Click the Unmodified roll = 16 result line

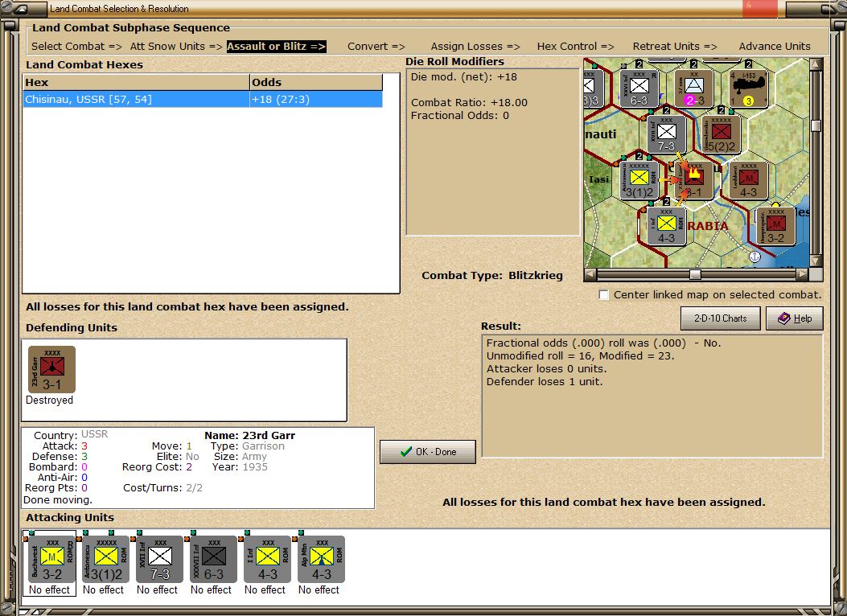580,355
